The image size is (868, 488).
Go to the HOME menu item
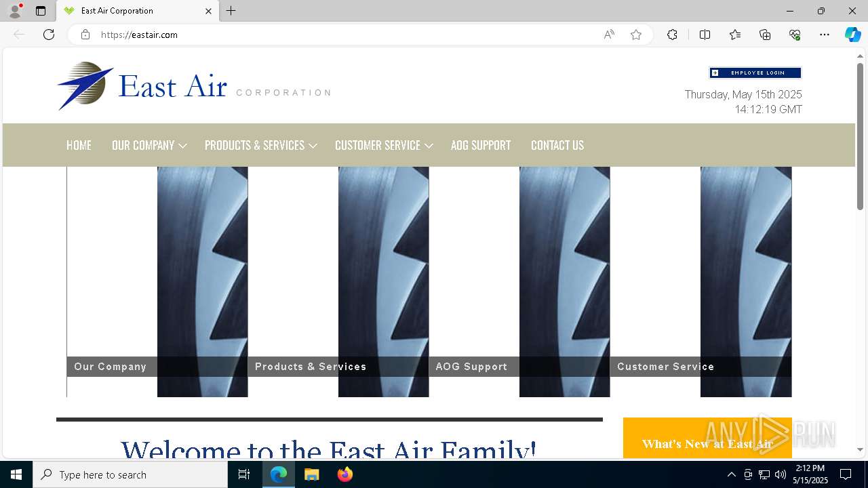click(x=79, y=145)
